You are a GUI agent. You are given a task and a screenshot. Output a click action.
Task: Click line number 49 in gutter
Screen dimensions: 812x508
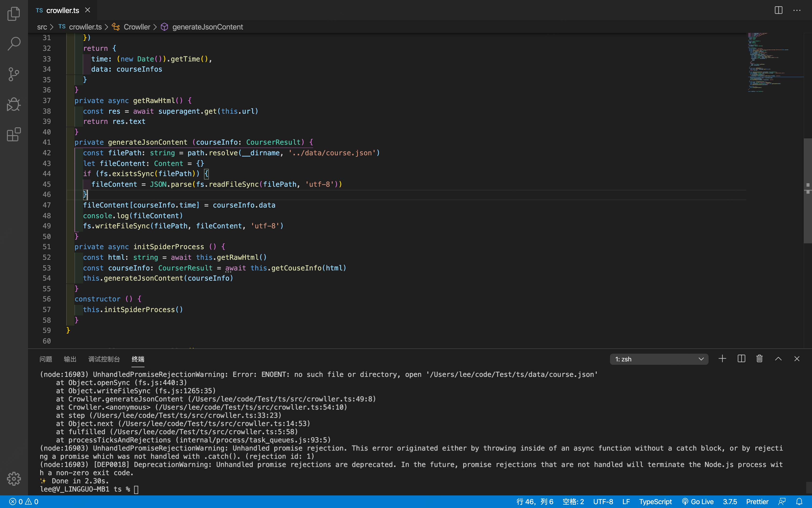pyautogui.click(x=47, y=226)
